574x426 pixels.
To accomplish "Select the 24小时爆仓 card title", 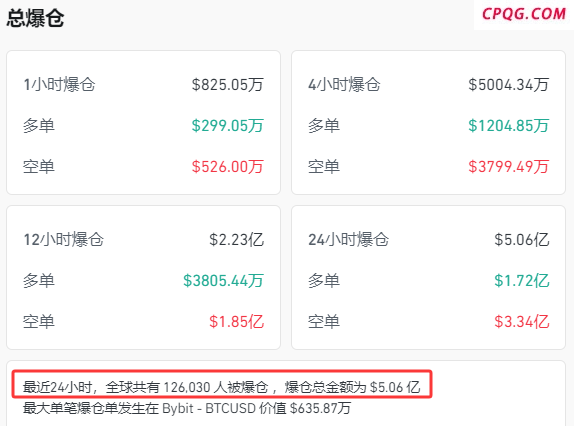I will click(348, 240).
